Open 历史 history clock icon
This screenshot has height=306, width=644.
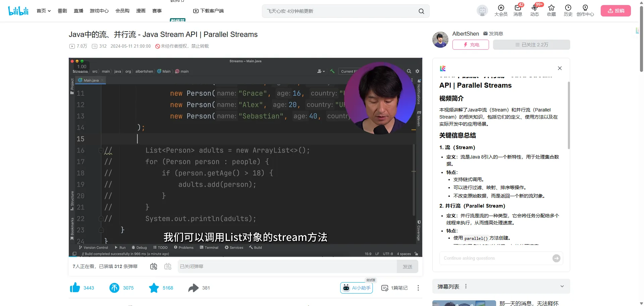pos(568,10)
